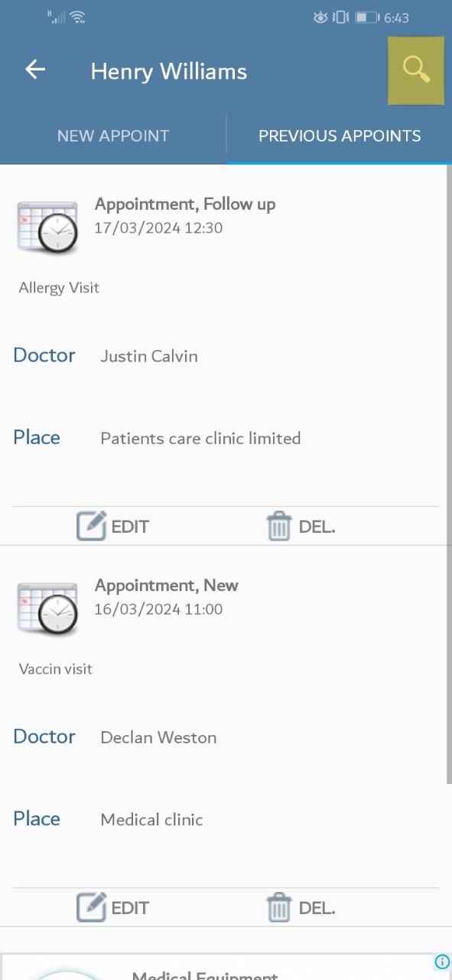Select the PREVIOUS APPOINTS tab

(x=340, y=136)
